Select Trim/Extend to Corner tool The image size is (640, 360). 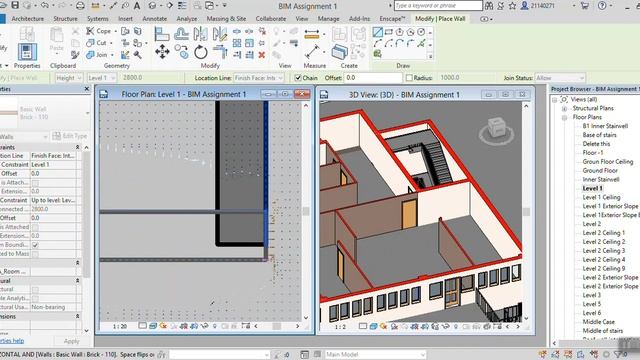click(220, 52)
